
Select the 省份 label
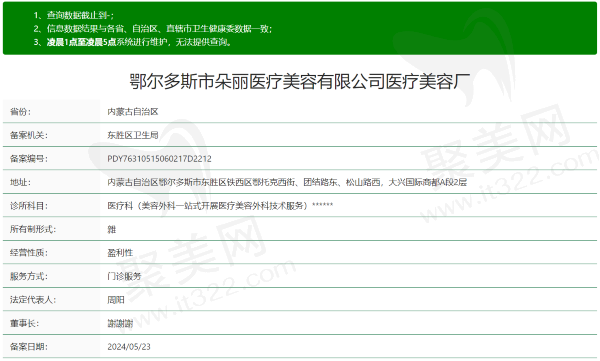20,112
